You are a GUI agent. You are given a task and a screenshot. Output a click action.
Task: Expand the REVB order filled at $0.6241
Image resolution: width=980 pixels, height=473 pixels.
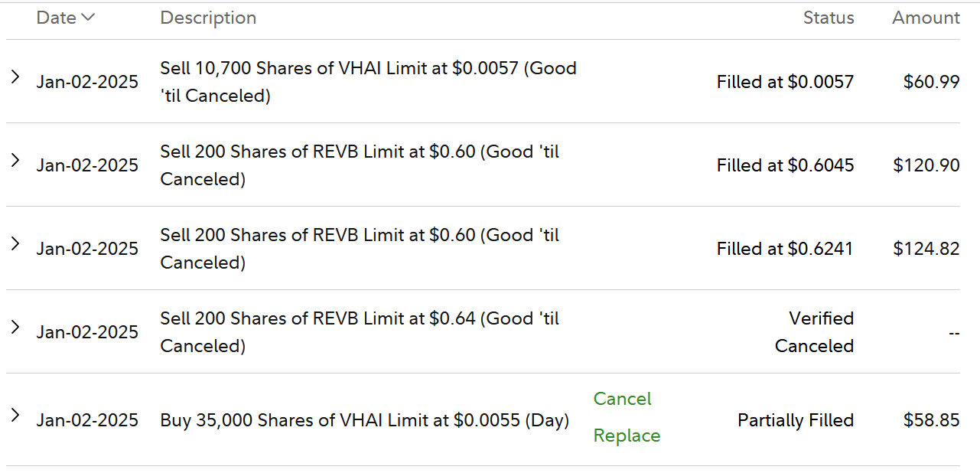15,243
